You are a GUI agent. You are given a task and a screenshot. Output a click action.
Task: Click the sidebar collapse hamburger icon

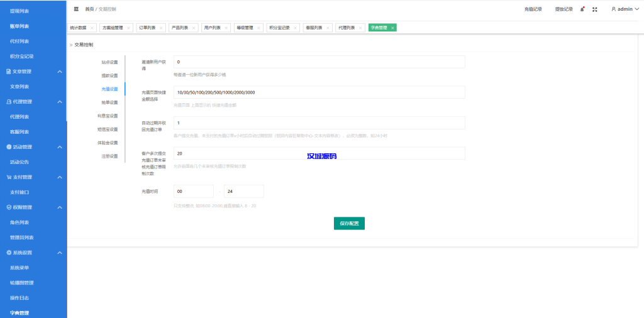[x=76, y=9]
